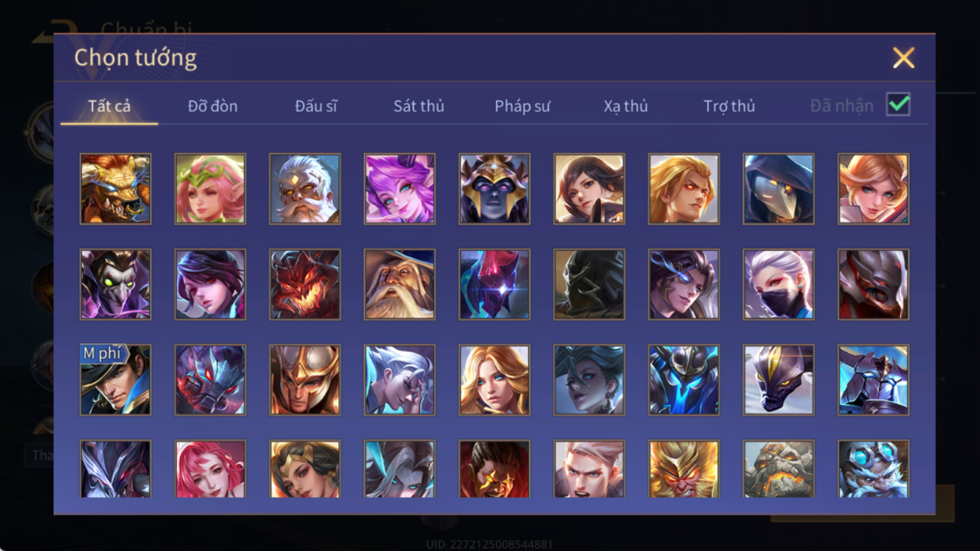
Task: Choose the white-bearded old man hero
Action: [305, 189]
